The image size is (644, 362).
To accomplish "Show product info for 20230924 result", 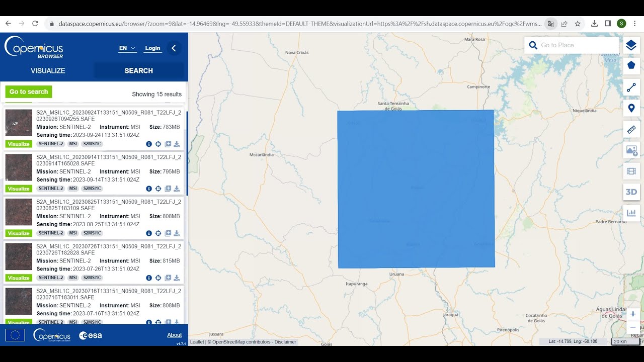I will click(x=149, y=144).
